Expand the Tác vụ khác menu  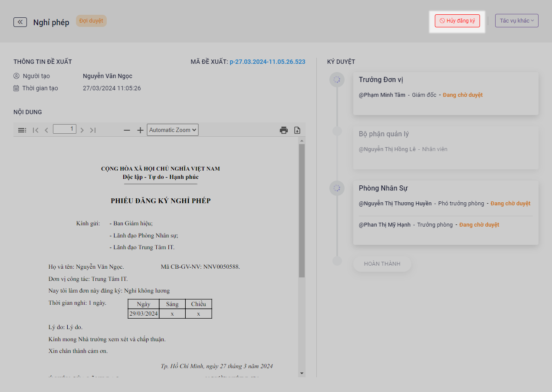[516, 21]
